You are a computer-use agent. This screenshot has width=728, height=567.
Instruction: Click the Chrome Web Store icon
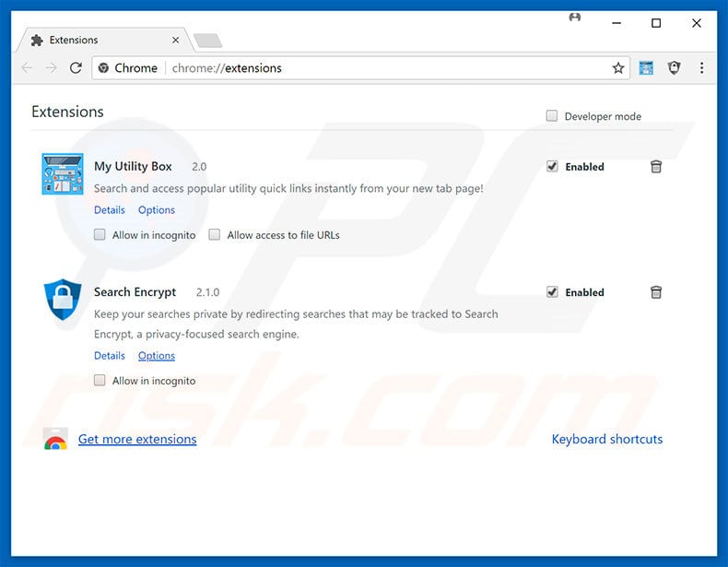coord(55,439)
